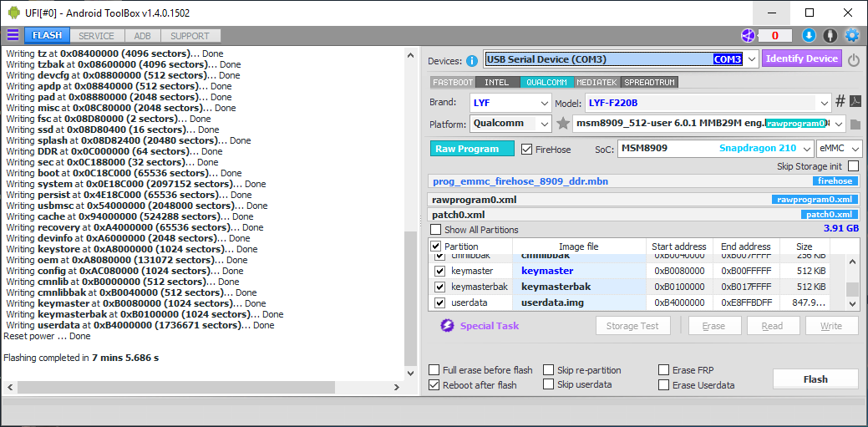Select the MEDIATEK mode tab
Image resolution: width=868 pixels, height=427 pixels.
point(597,82)
